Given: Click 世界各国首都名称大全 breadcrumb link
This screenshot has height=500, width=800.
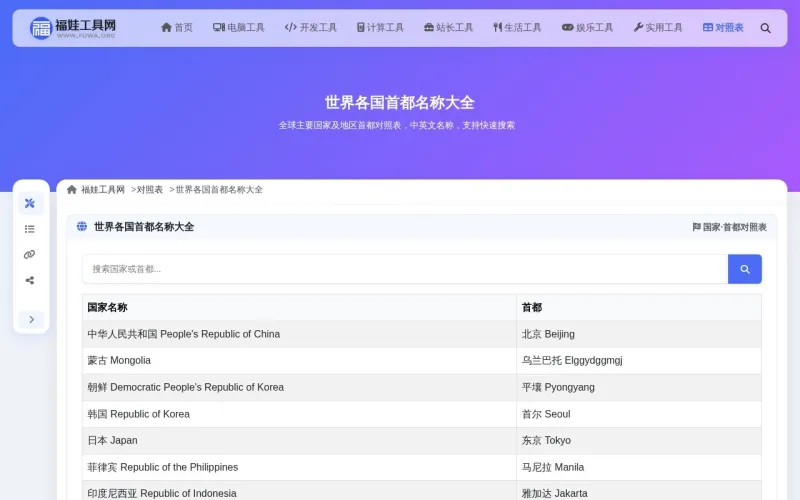Looking at the screenshot, I should tap(219, 190).
